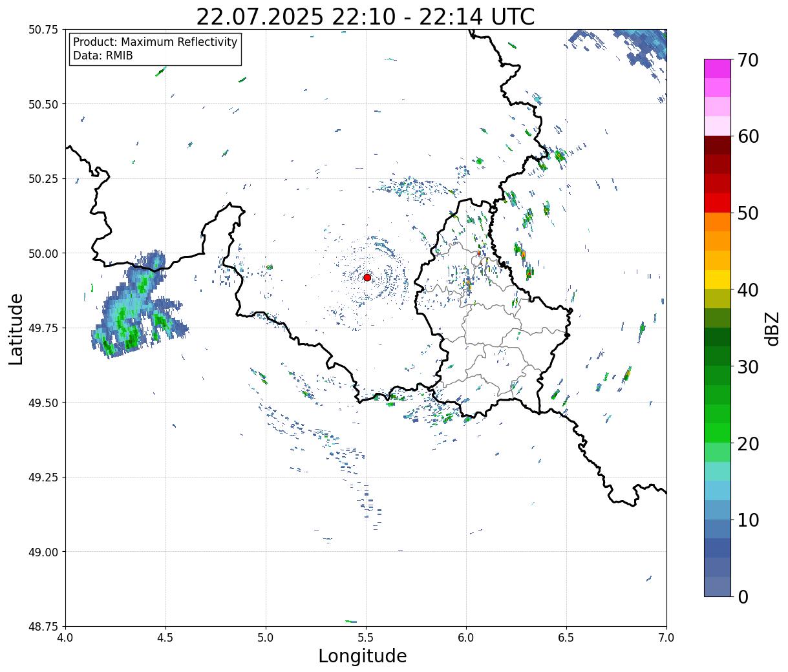The height and width of the screenshot is (672, 788).
Task: Click the 'Latitude' axis label
Action: (16, 328)
